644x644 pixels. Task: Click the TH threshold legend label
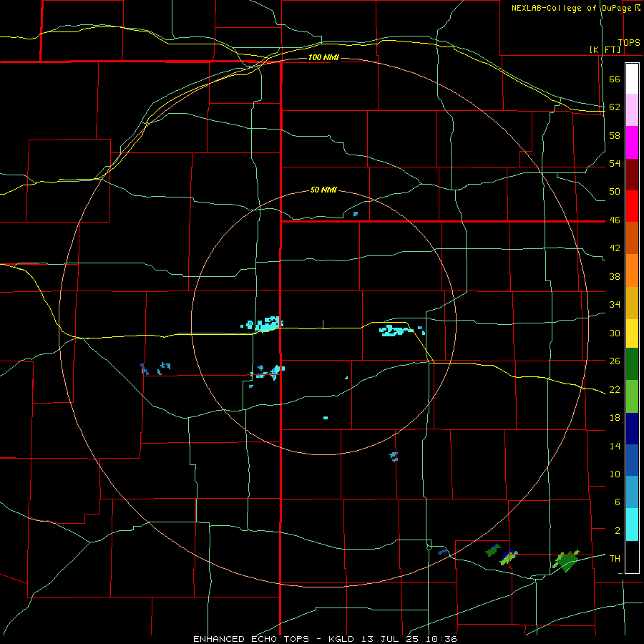615,559
